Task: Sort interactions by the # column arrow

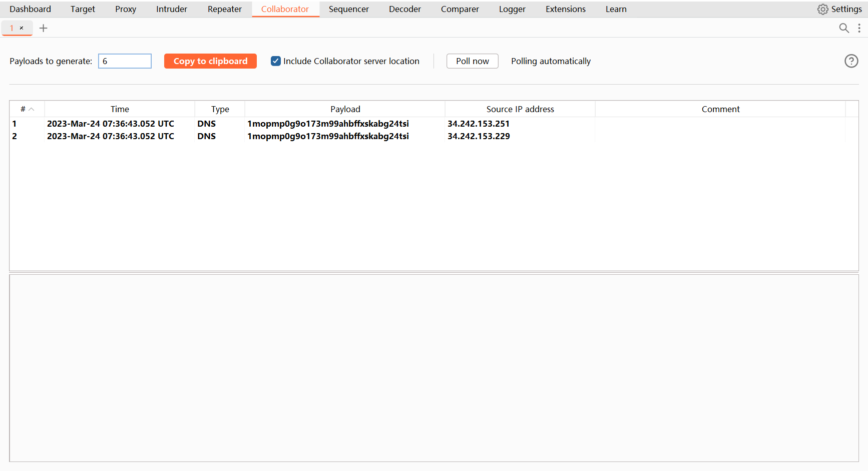Action: point(31,109)
